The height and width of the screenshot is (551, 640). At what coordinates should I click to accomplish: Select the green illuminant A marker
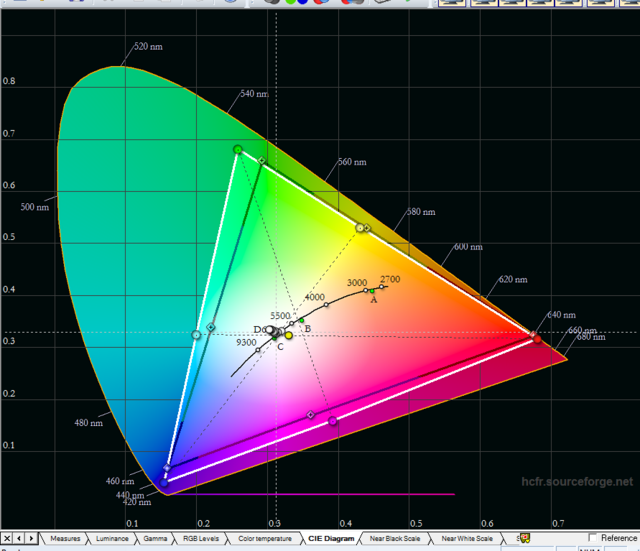(x=372, y=291)
